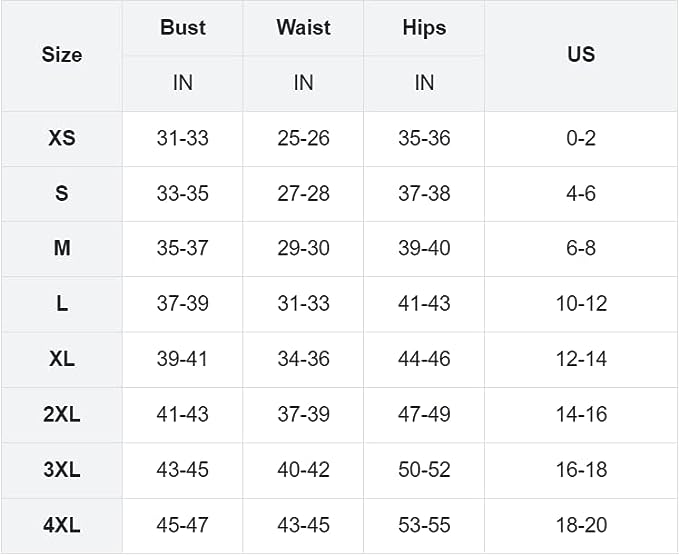Click the US size 0-2 cell
This screenshot has width=679, height=555.
point(581,138)
